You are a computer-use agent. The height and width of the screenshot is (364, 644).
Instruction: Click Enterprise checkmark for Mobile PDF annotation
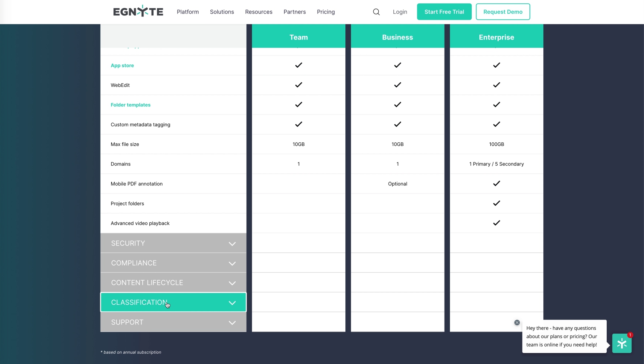click(x=496, y=184)
